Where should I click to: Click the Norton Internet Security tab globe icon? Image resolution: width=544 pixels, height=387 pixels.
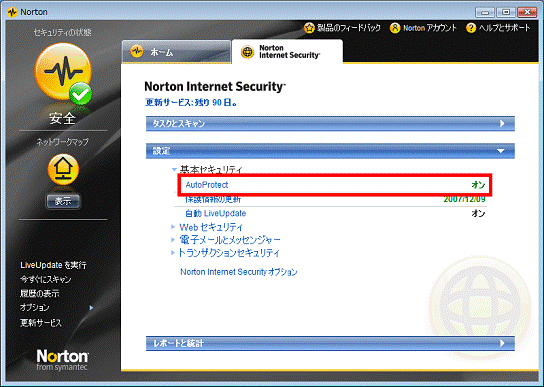(247, 52)
